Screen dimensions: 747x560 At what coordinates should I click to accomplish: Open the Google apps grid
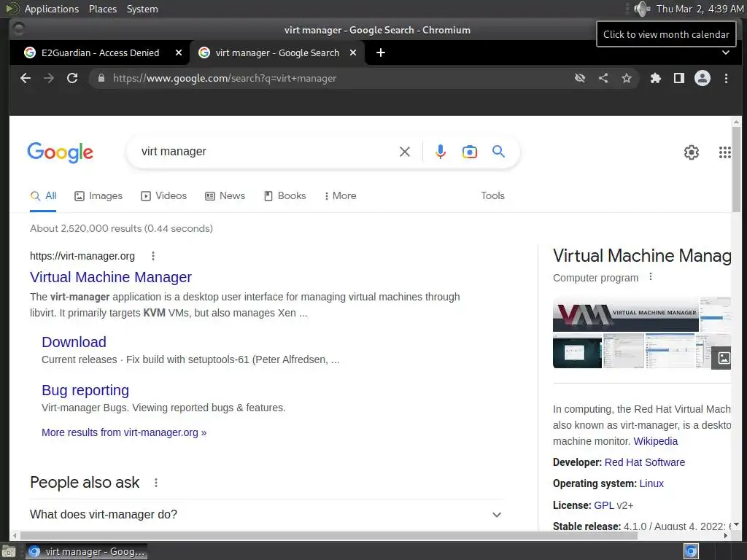724,152
